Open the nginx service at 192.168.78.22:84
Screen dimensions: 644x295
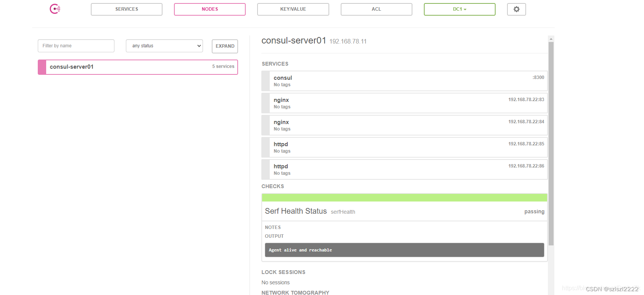[404, 125]
